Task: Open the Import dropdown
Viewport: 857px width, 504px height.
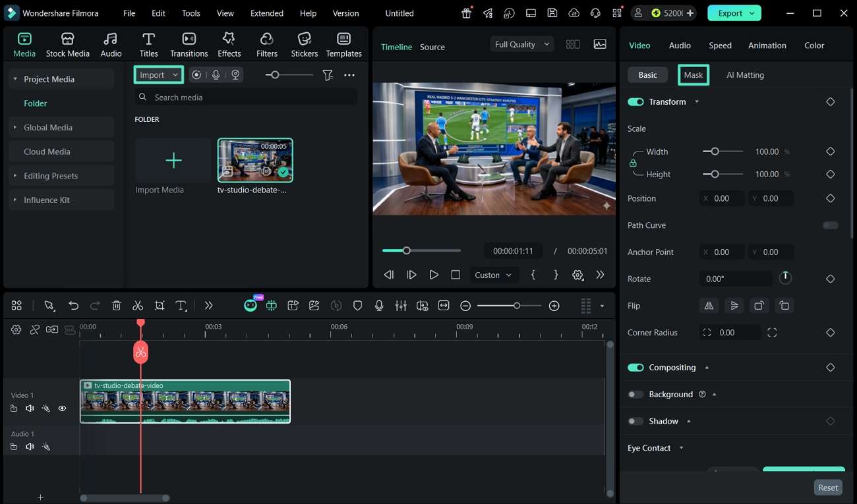Action: pyautogui.click(x=158, y=75)
